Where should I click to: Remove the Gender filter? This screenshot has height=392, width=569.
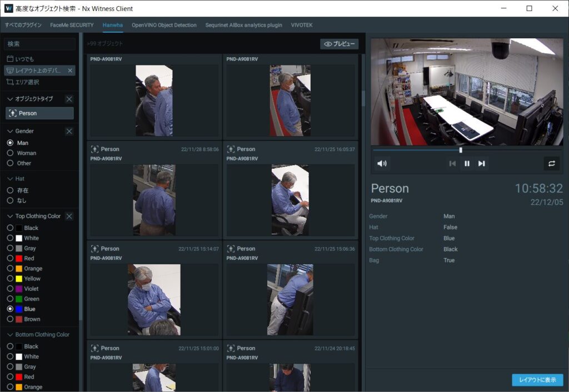(69, 132)
